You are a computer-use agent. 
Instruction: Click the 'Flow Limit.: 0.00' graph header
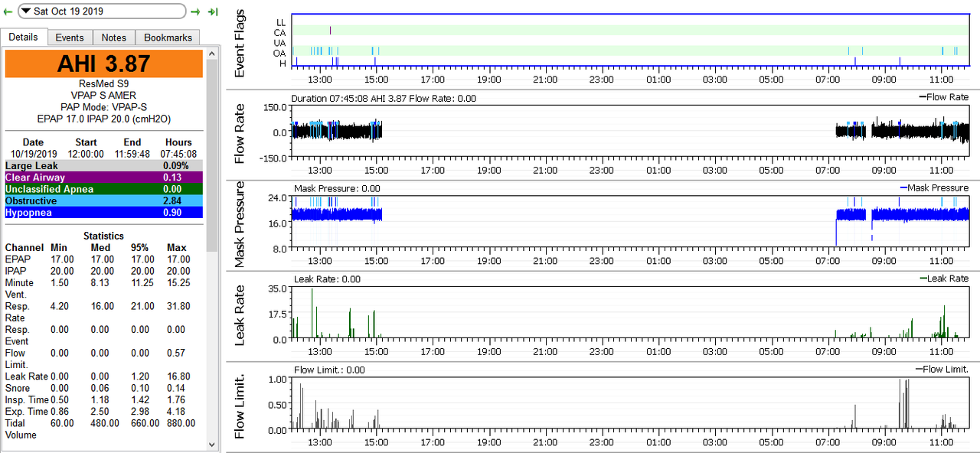[329, 370]
